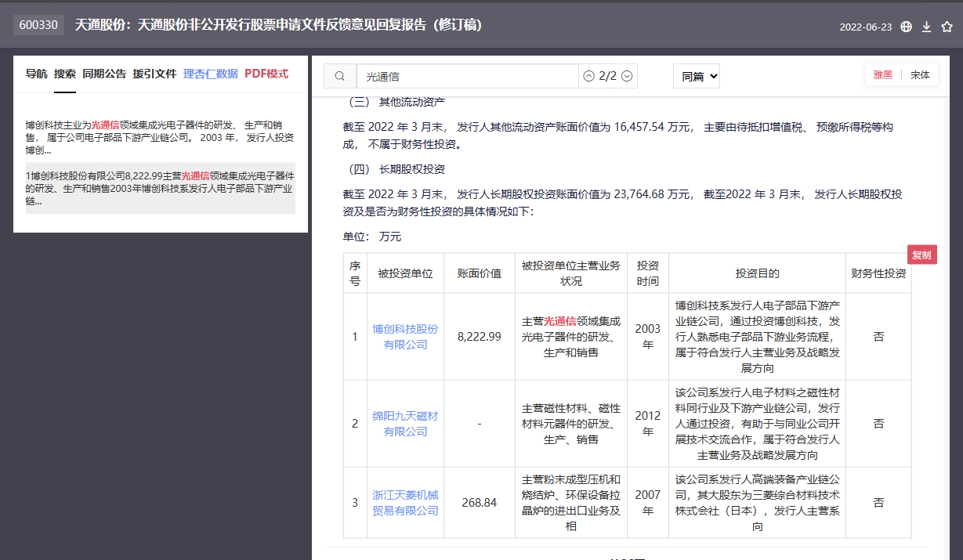Jump to next 光通信 match with down arrow
Image resolution: width=963 pixels, height=560 pixels.
[627, 75]
